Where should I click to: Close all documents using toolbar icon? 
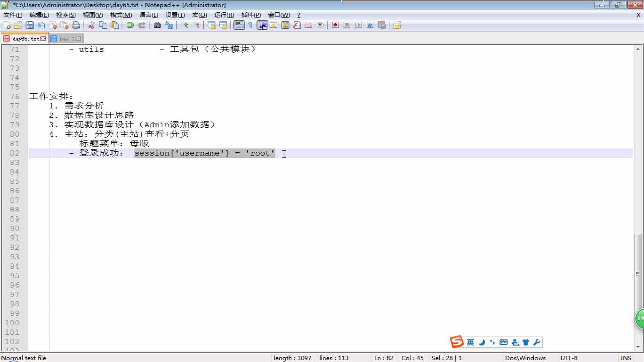click(64, 25)
